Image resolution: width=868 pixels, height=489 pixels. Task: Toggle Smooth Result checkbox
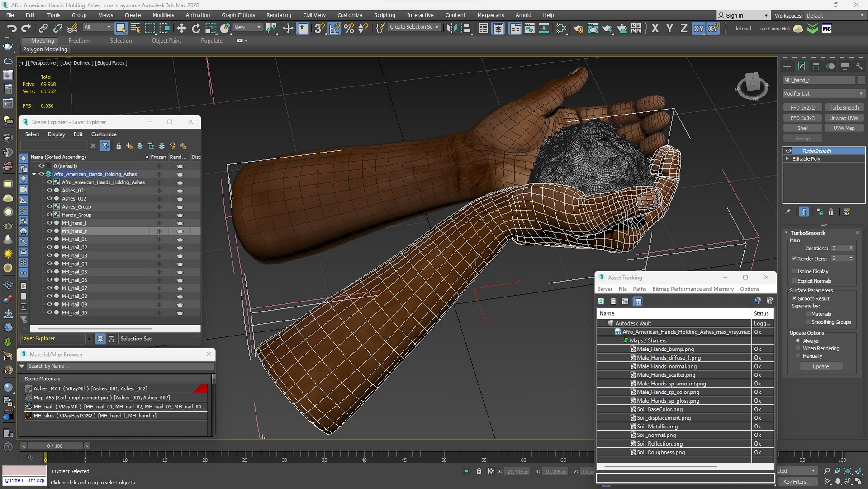795,298
